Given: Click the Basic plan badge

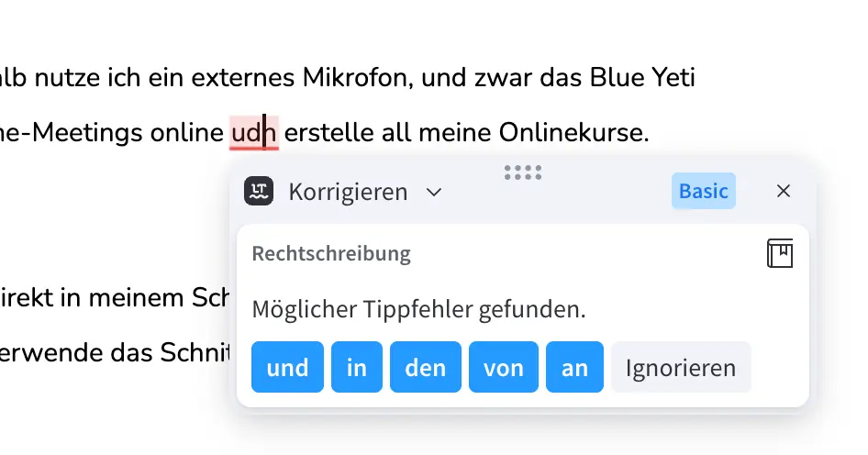Looking at the screenshot, I should [x=703, y=191].
